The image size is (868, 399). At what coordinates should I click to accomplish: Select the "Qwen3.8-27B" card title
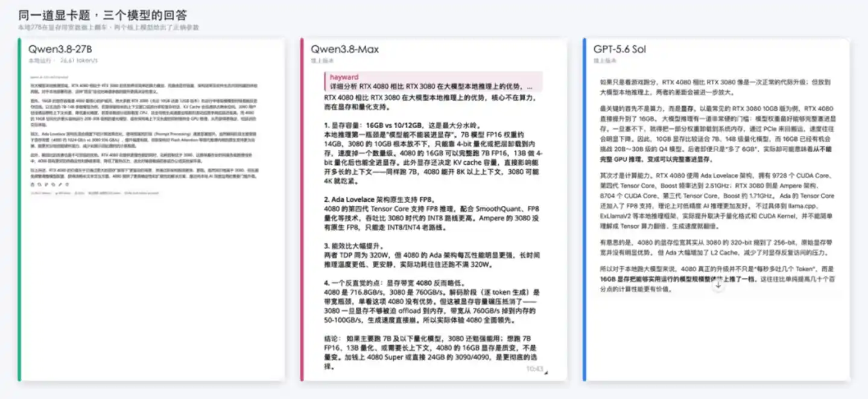60,49
